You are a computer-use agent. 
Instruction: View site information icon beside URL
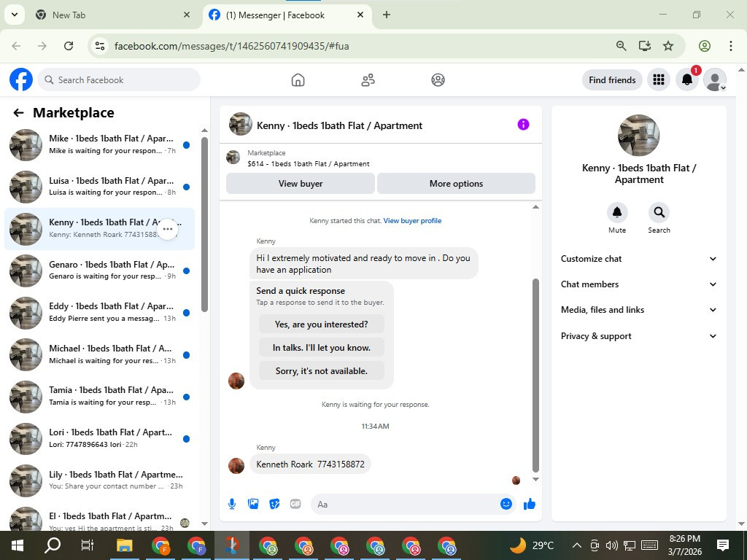99,46
